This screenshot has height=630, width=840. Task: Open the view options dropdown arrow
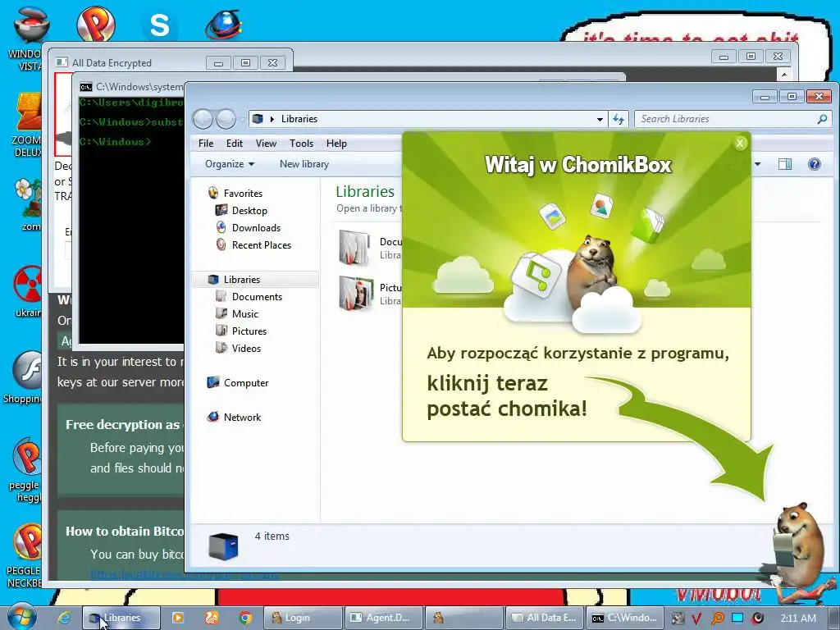pyautogui.click(x=757, y=164)
